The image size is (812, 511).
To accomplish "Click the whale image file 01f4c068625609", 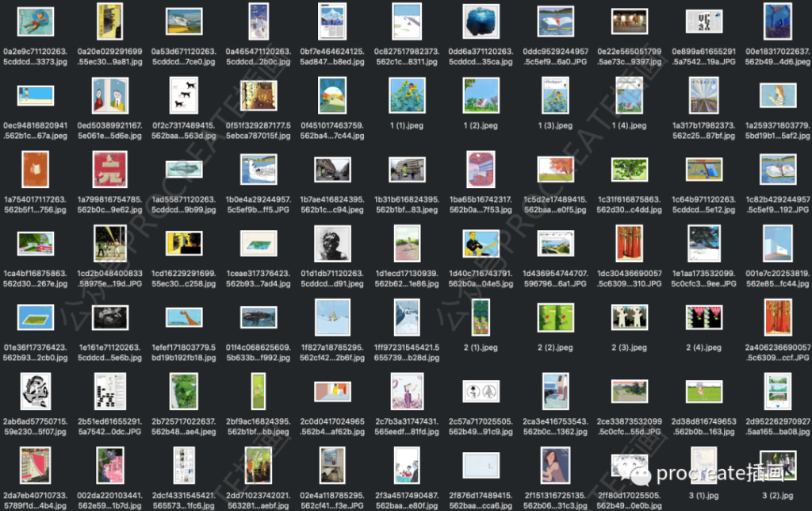I will (258, 318).
